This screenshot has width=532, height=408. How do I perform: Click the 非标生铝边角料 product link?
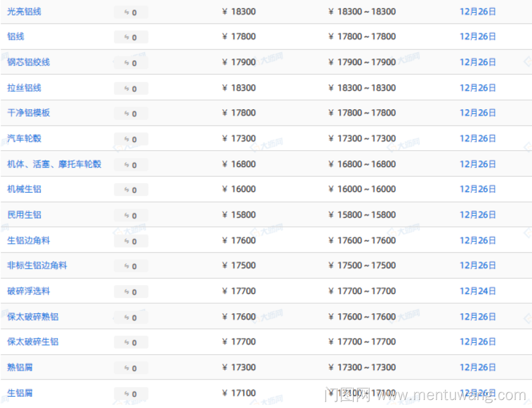point(37,266)
